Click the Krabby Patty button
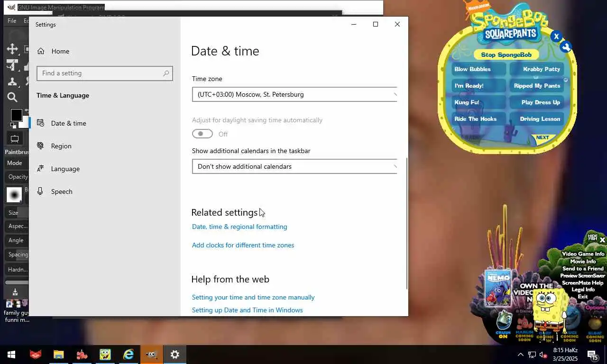Viewport: 607px width, 364px height. 537,69
